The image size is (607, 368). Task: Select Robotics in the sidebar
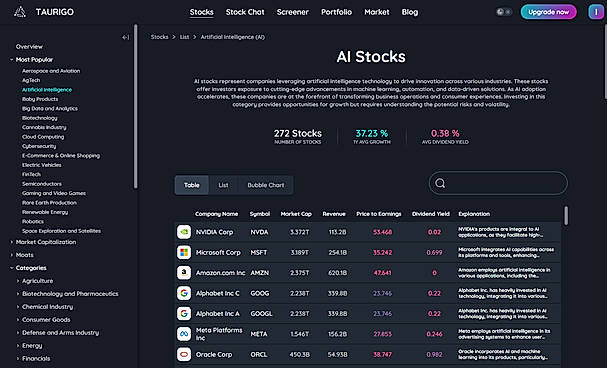[x=33, y=221]
